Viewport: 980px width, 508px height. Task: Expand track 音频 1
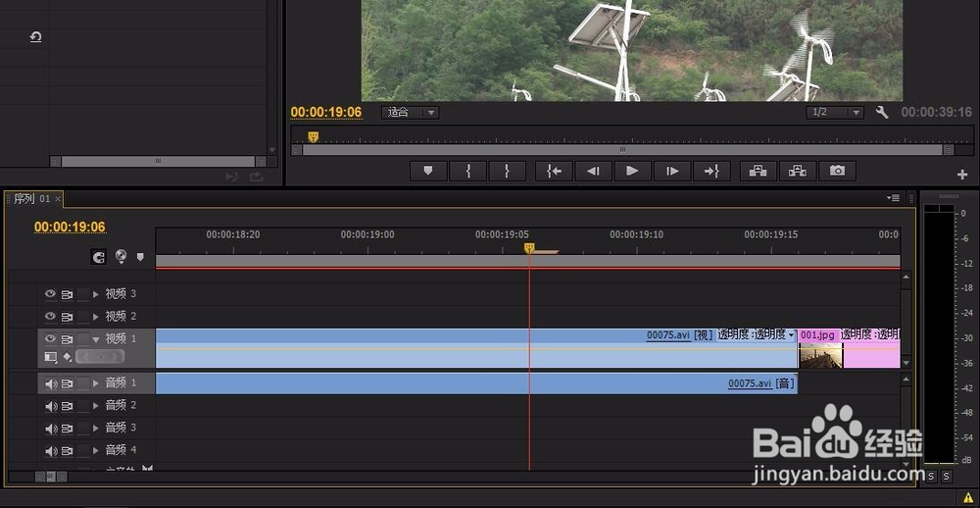pos(96,383)
